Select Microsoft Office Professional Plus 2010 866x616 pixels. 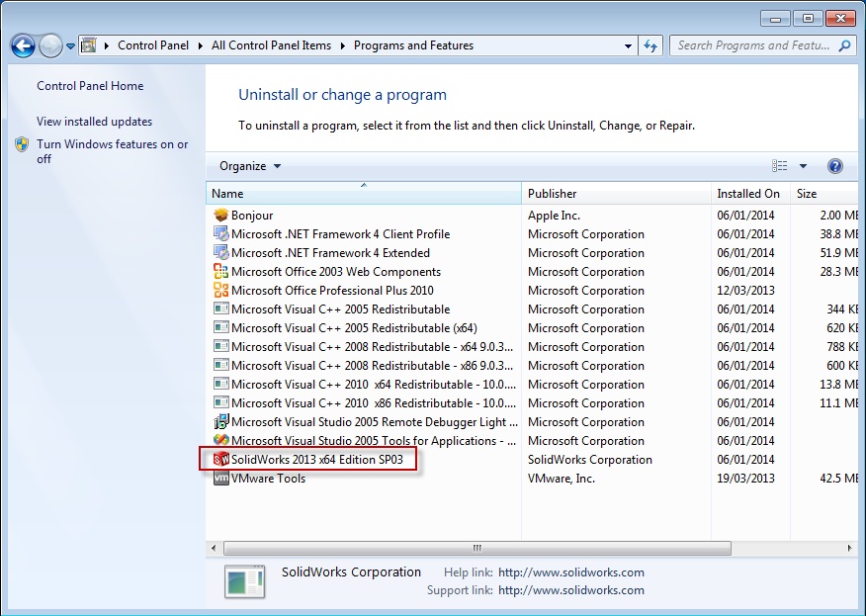332,290
